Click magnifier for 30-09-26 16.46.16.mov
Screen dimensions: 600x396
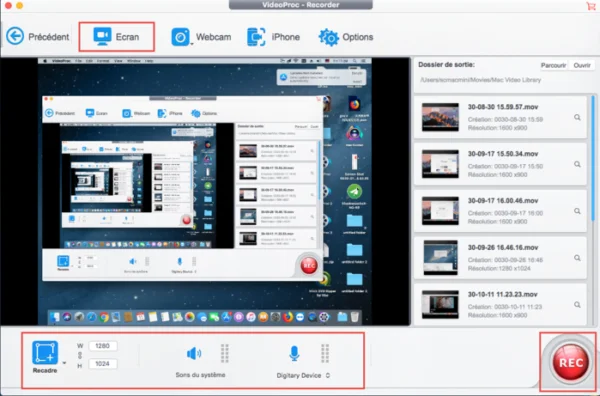[577, 258]
